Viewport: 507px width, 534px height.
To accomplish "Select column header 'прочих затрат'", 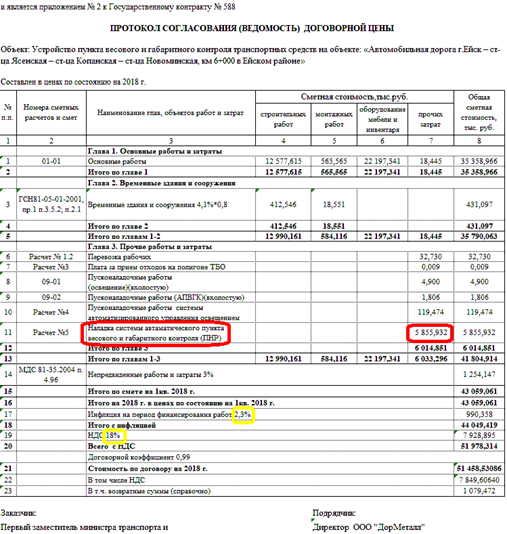I will [431, 119].
